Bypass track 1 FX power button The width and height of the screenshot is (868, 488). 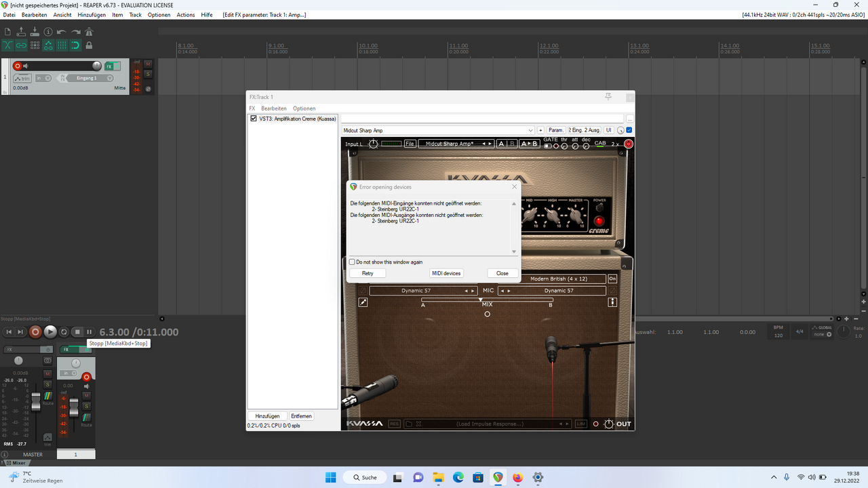(x=117, y=66)
